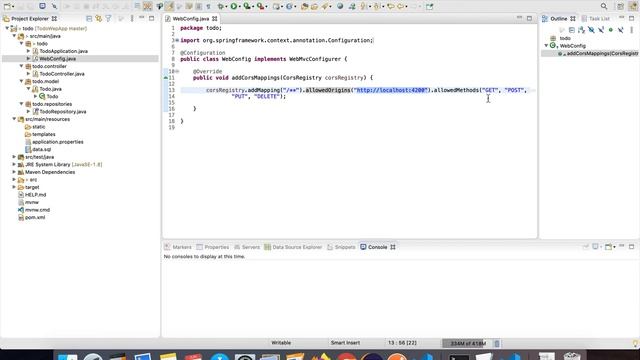Click Back navigation arrow in toolbar
The height and width of the screenshot is (360, 640).
(401, 6)
